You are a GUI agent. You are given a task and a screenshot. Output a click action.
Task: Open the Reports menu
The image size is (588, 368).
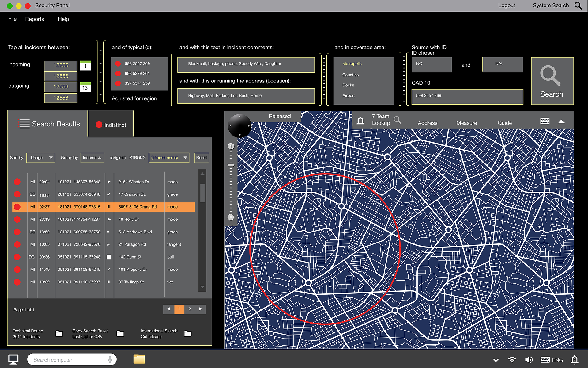point(35,19)
